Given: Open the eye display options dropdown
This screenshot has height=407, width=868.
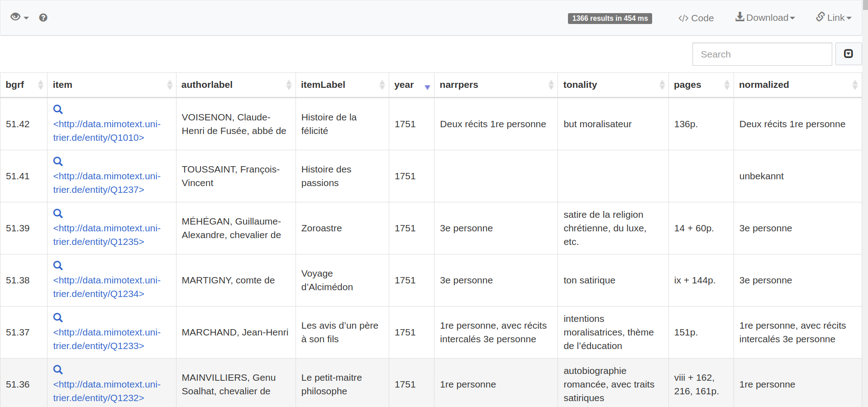Looking at the screenshot, I should pos(19,17).
